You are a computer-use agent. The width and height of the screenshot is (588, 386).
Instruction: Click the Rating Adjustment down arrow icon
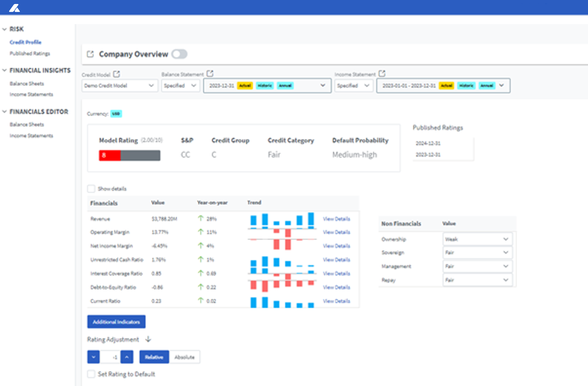tap(148, 339)
